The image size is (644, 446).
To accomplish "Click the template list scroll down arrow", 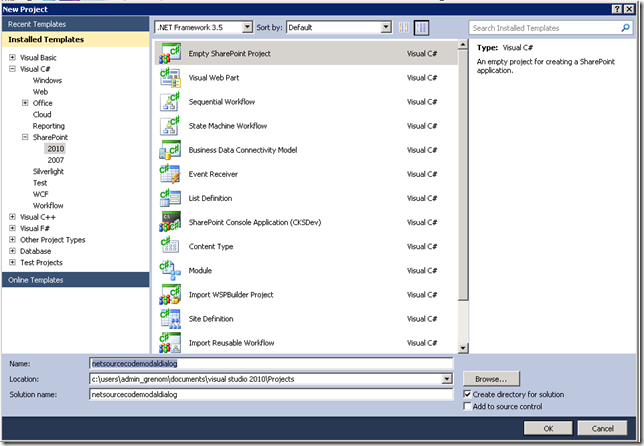I will [x=463, y=348].
